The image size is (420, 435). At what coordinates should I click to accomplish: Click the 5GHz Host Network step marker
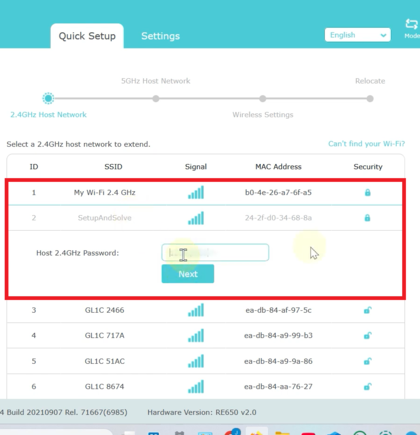pos(156,99)
